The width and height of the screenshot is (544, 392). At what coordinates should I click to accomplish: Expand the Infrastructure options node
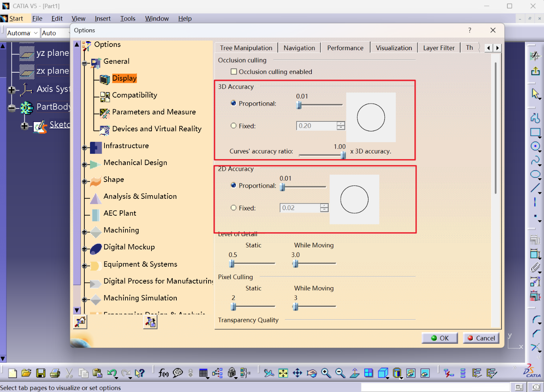click(x=85, y=148)
